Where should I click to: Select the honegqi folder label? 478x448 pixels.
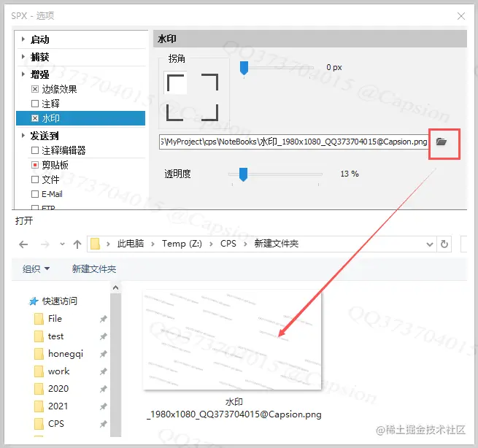66,354
